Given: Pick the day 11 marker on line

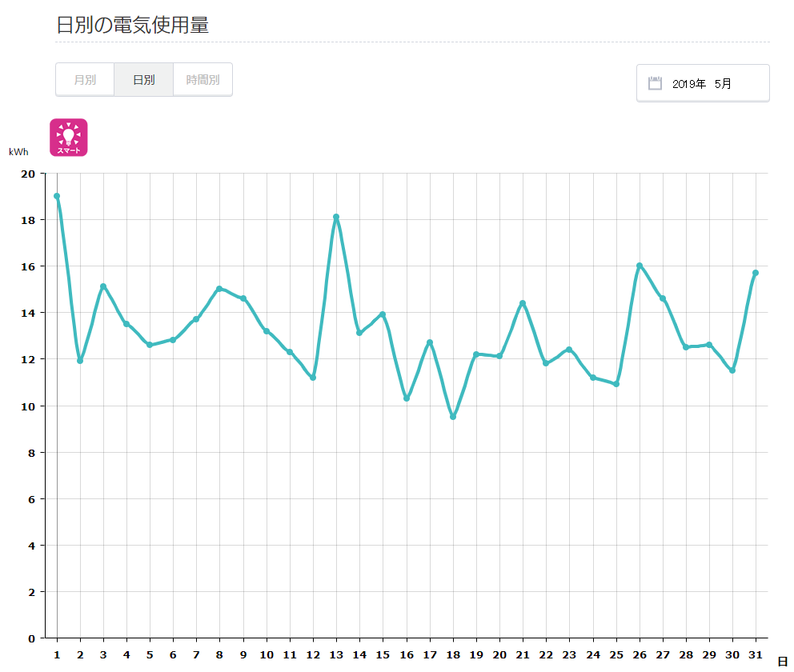Looking at the screenshot, I should (291, 352).
